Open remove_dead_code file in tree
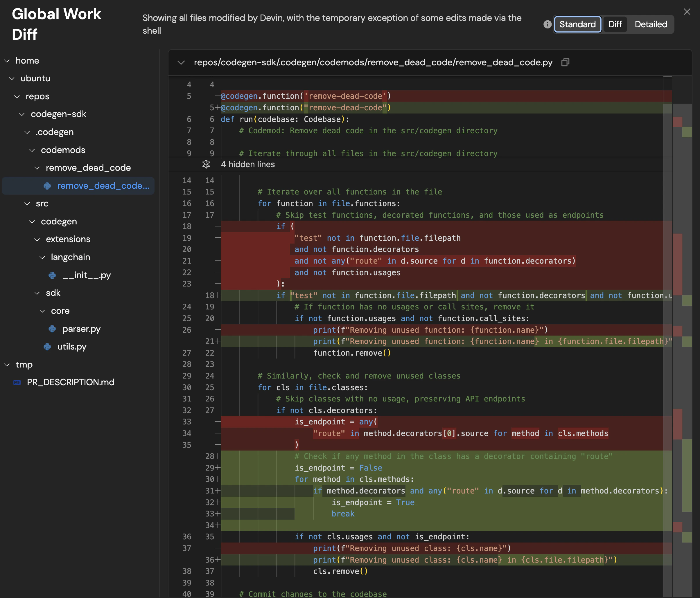This screenshot has height=598, width=700. pos(103,186)
